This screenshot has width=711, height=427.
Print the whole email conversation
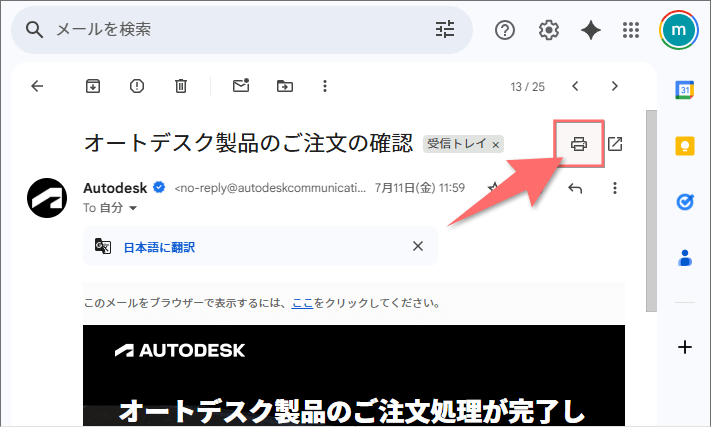579,144
